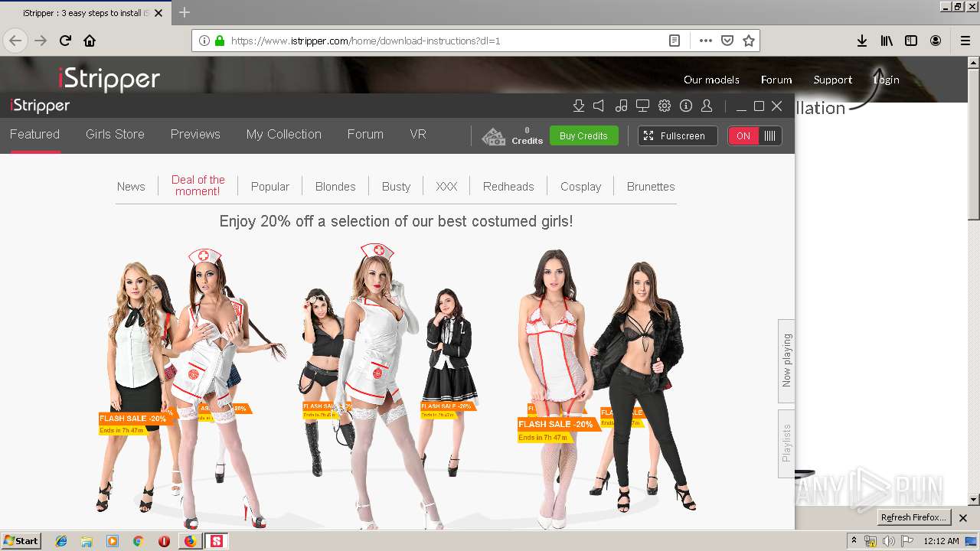This screenshot has height=551, width=980.
Task: Open Opera from the taskbar
Action: 164,541
